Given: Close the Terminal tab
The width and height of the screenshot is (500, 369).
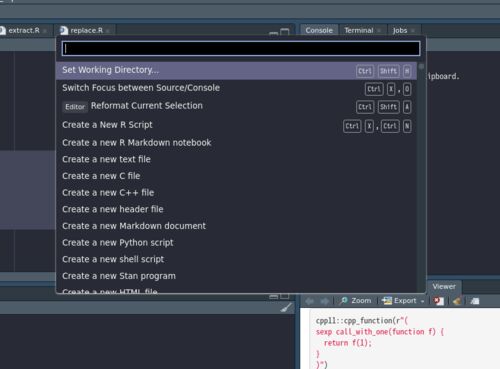Looking at the screenshot, I should 379,31.
